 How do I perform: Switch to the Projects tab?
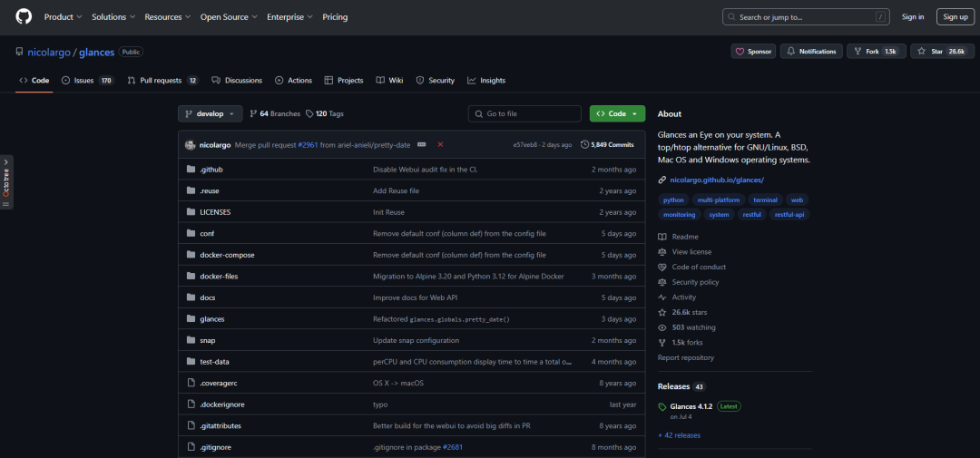click(344, 80)
